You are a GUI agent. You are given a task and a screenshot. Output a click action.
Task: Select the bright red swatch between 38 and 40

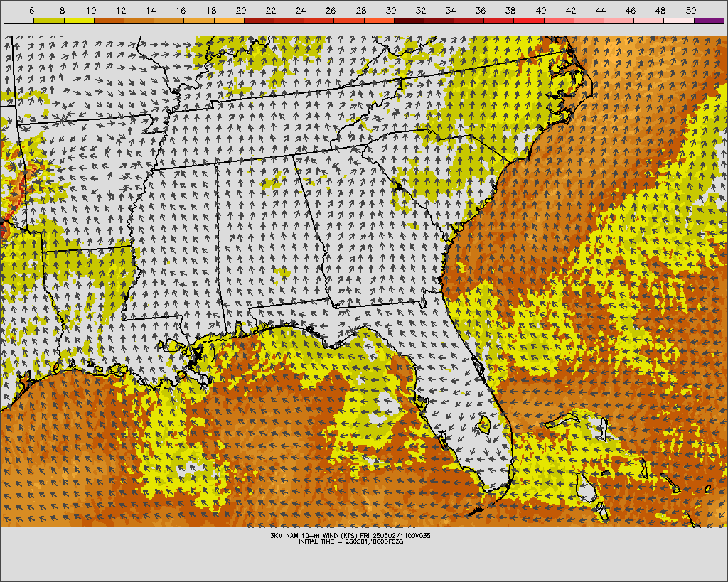[529, 21]
